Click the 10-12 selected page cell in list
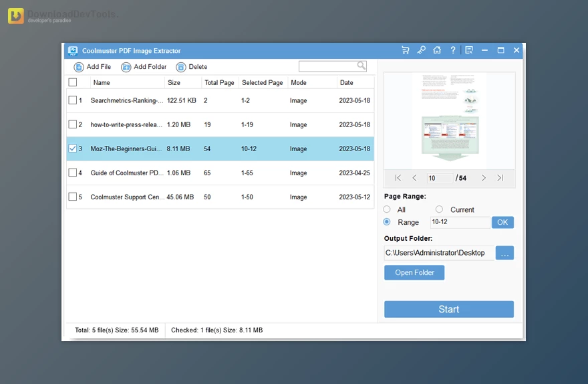588x384 pixels. click(249, 149)
